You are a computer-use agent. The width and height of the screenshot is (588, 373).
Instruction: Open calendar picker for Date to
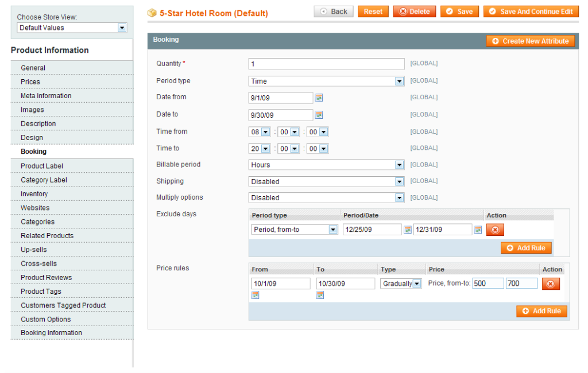(319, 115)
